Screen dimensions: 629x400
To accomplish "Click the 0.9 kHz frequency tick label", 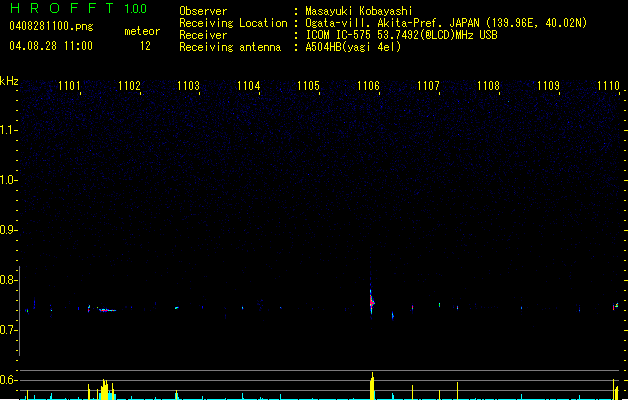I will tap(8, 230).
